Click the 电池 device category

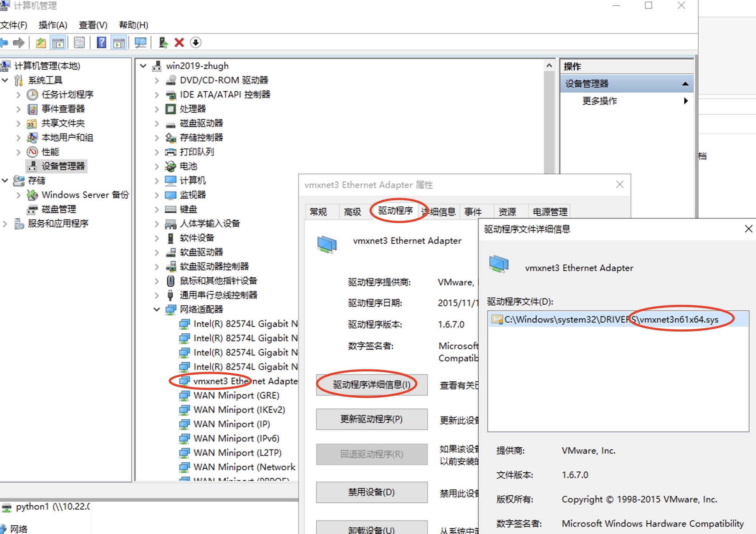(188, 166)
